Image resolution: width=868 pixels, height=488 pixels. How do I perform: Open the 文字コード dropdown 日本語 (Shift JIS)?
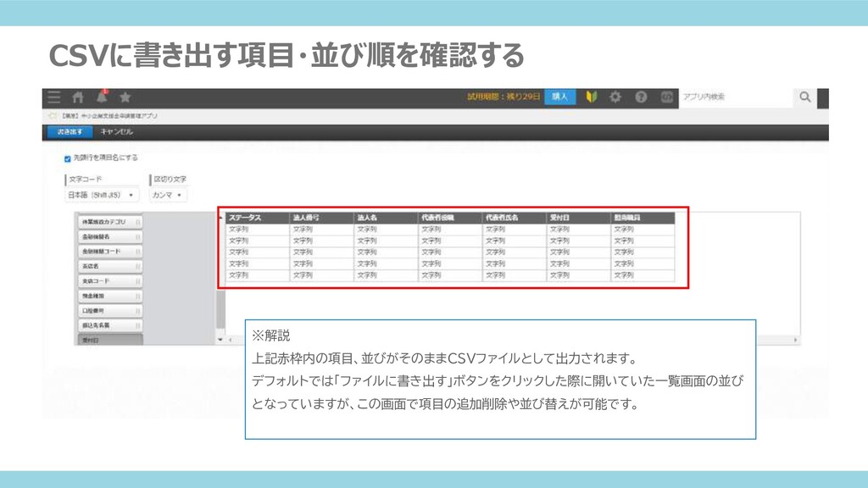pyautogui.click(x=102, y=196)
